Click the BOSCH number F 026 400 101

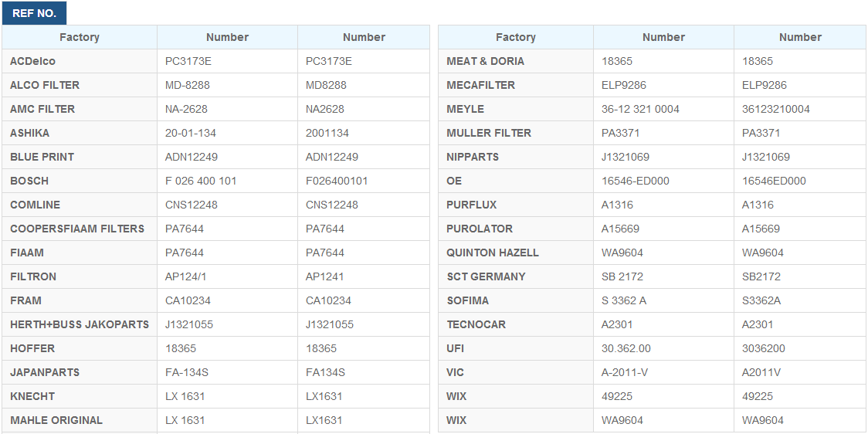tap(201, 181)
